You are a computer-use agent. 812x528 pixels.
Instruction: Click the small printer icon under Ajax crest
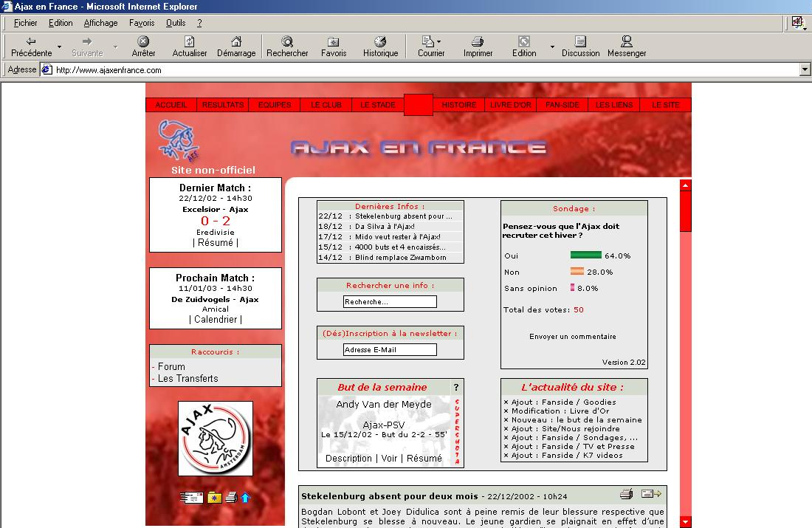tap(232, 498)
